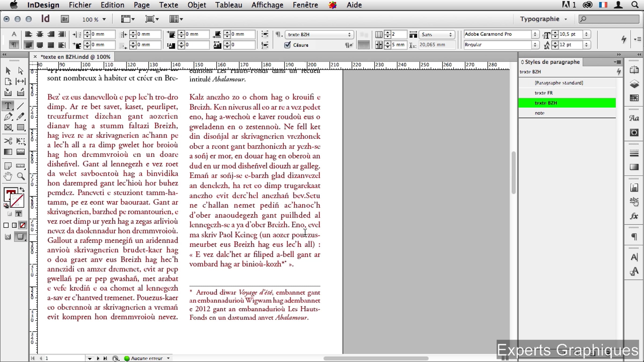Click the Apply Gradient swatch button
Image resolution: width=644 pixels, height=362 pixels.
[14, 226]
